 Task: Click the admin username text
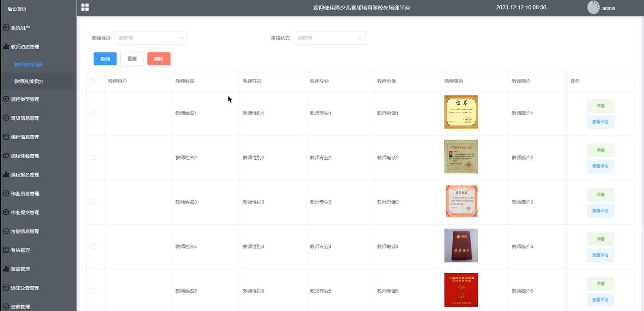coord(609,8)
